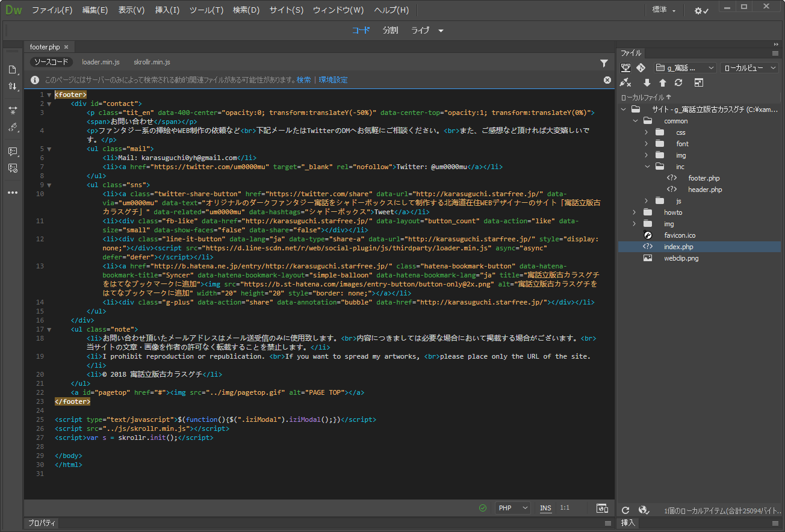The width and height of the screenshot is (785, 532).
Task: Dismiss the dynamic files notification bar
Action: [607, 80]
